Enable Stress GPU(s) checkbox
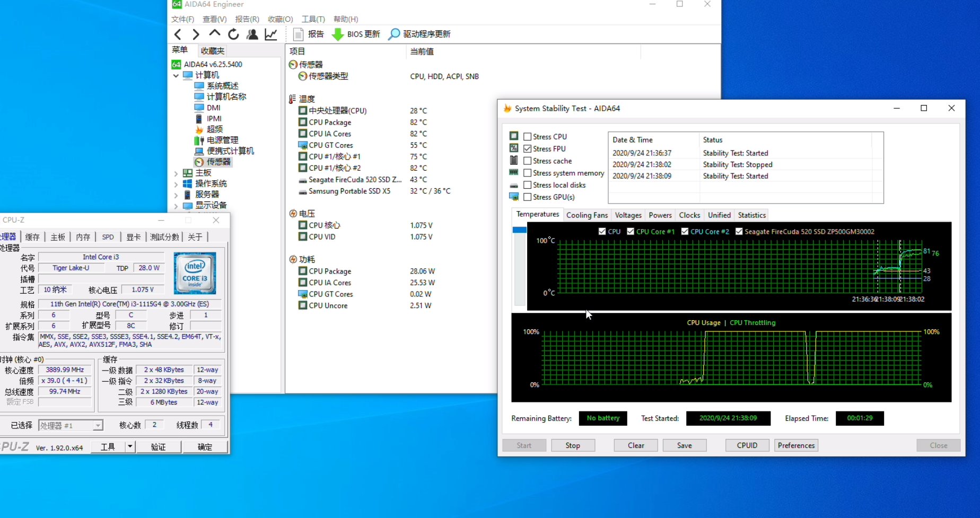Viewport: 980px width, 518px height. tap(528, 197)
